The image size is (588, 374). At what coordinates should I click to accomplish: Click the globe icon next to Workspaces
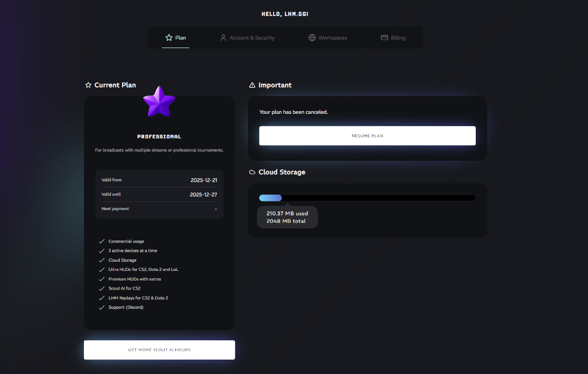pyautogui.click(x=311, y=37)
